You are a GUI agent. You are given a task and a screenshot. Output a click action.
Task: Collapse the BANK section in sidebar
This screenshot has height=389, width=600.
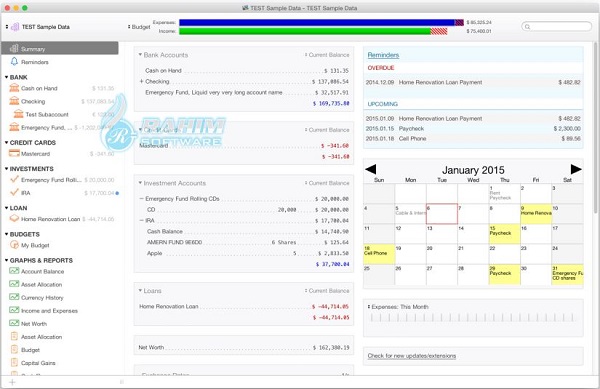pos(7,77)
